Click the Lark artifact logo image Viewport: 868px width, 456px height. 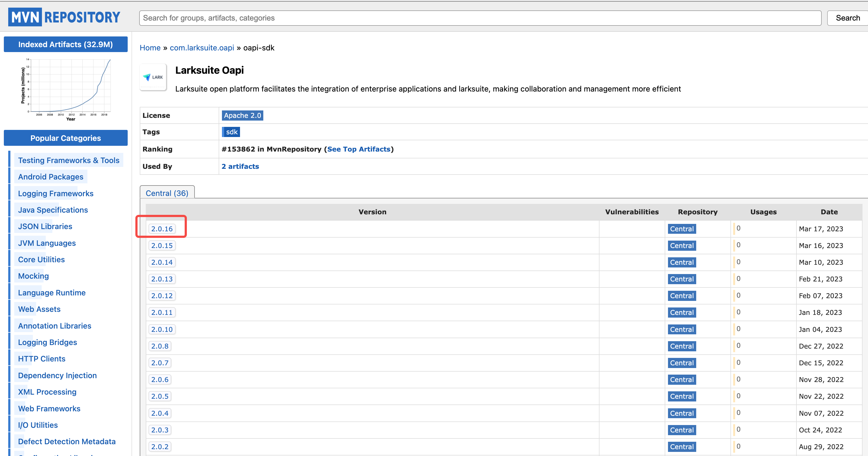point(153,77)
